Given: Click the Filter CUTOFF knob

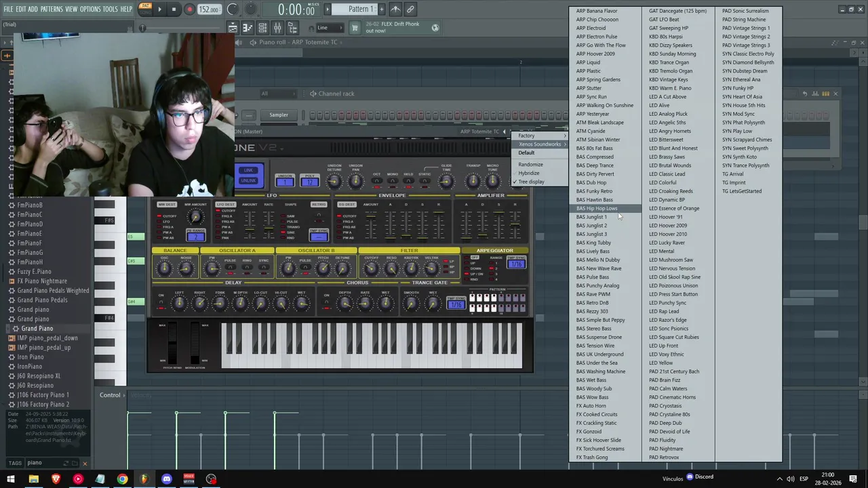Looking at the screenshot, I should pyautogui.click(x=372, y=268).
